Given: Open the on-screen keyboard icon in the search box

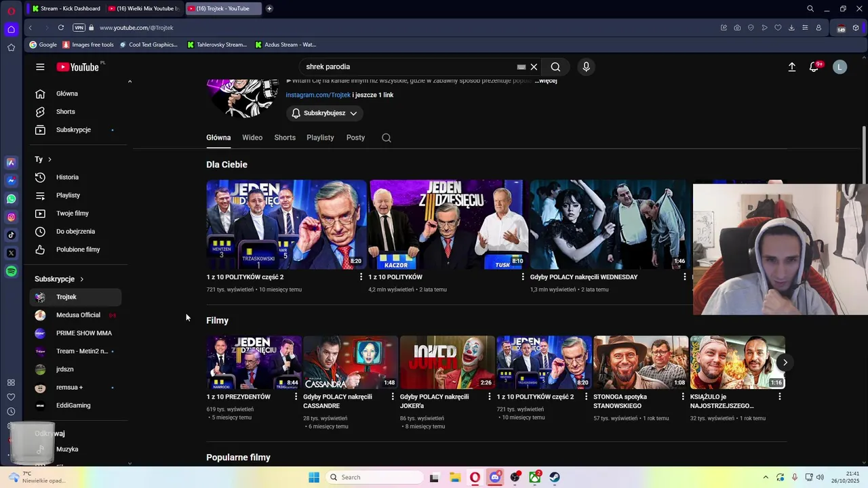Looking at the screenshot, I should (x=521, y=66).
